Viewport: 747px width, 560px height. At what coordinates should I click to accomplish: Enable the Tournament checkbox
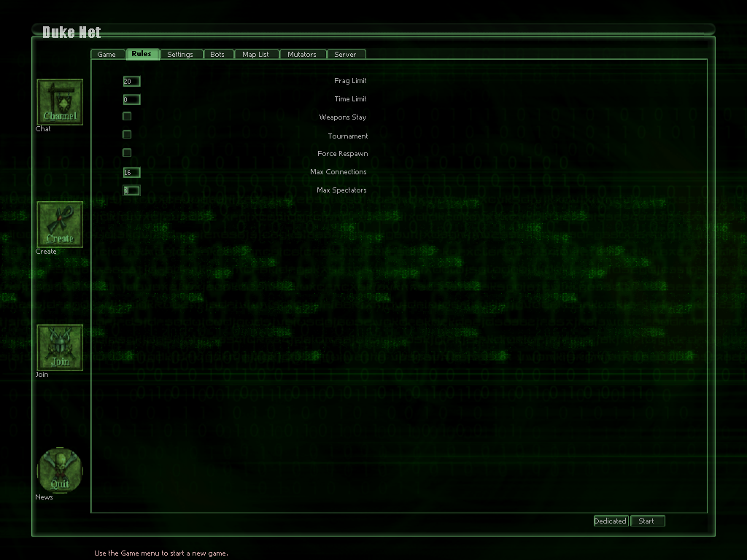point(127,134)
